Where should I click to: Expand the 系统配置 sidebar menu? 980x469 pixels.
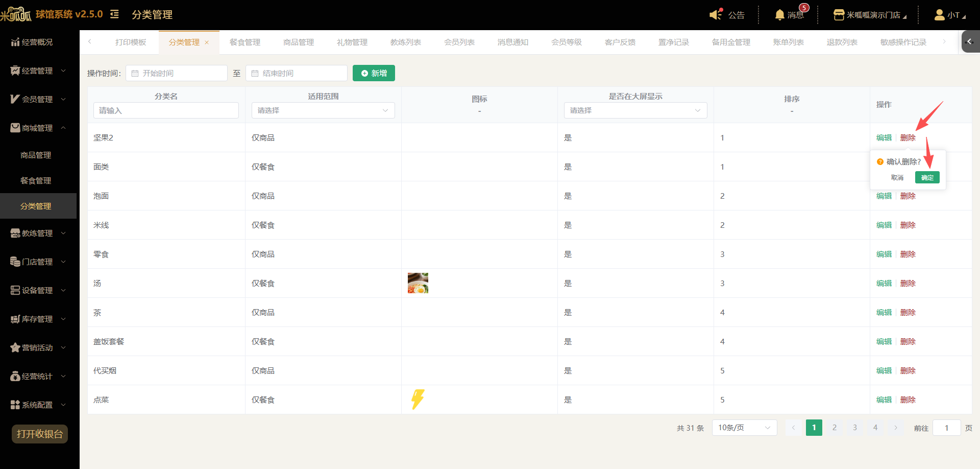(38, 405)
